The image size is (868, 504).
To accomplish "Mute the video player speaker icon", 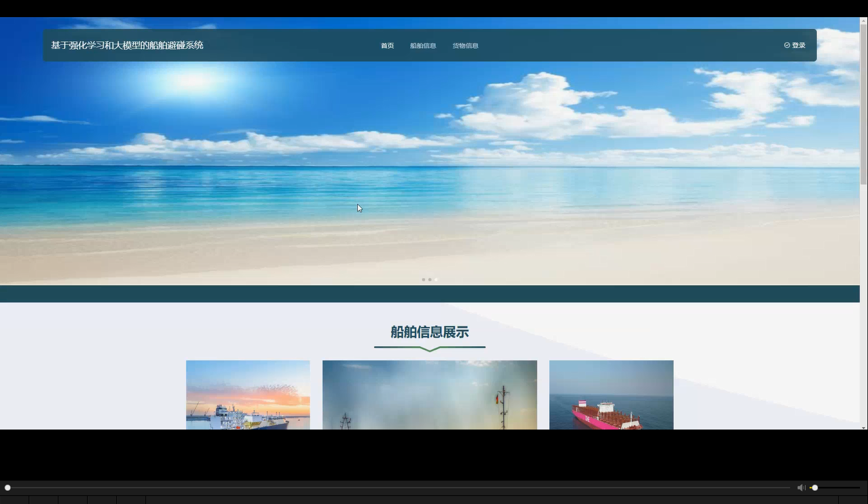I will pos(801,487).
